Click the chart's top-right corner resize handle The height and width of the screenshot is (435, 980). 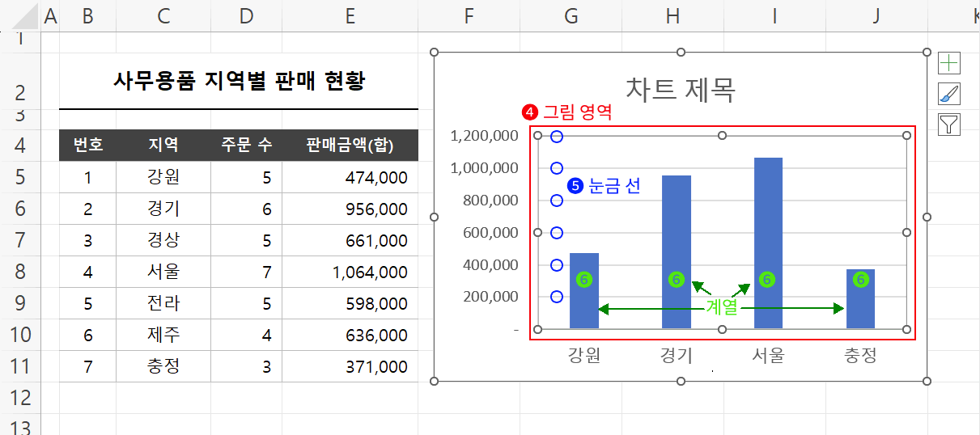[x=927, y=53]
